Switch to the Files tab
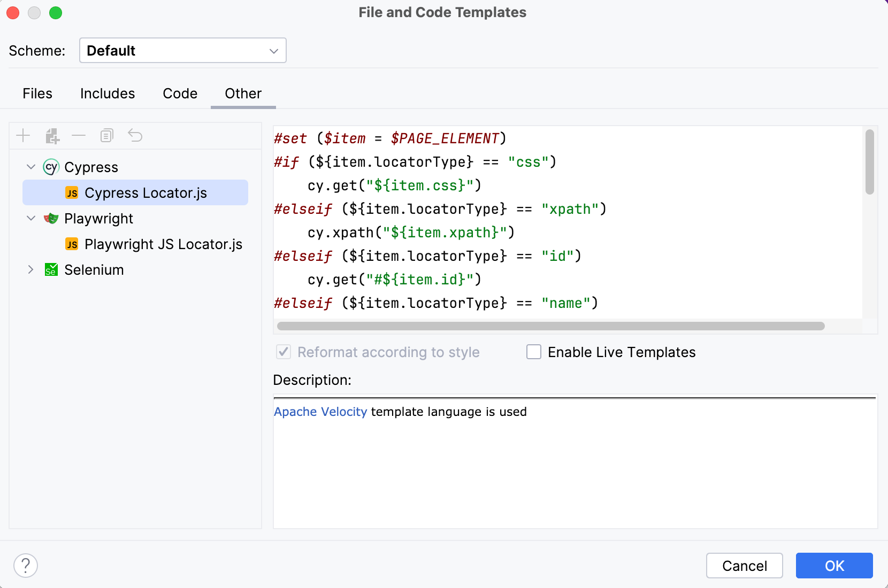888x588 pixels. click(37, 94)
